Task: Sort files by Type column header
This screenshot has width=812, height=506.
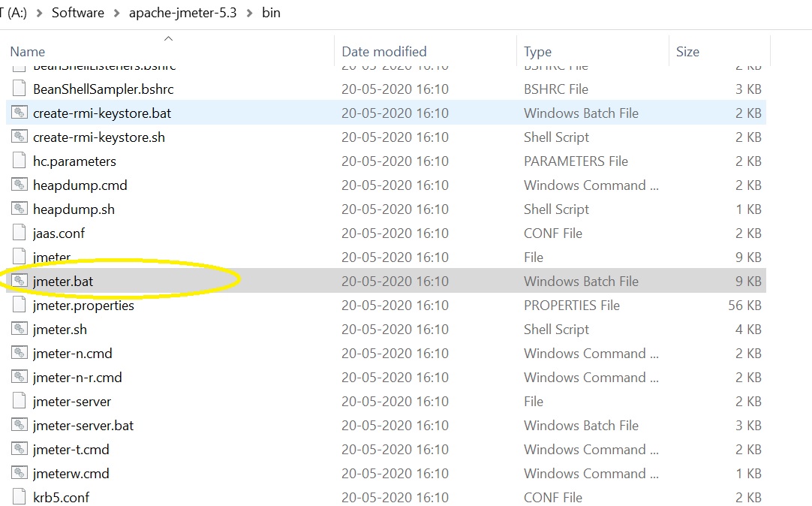Action: tap(537, 52)
